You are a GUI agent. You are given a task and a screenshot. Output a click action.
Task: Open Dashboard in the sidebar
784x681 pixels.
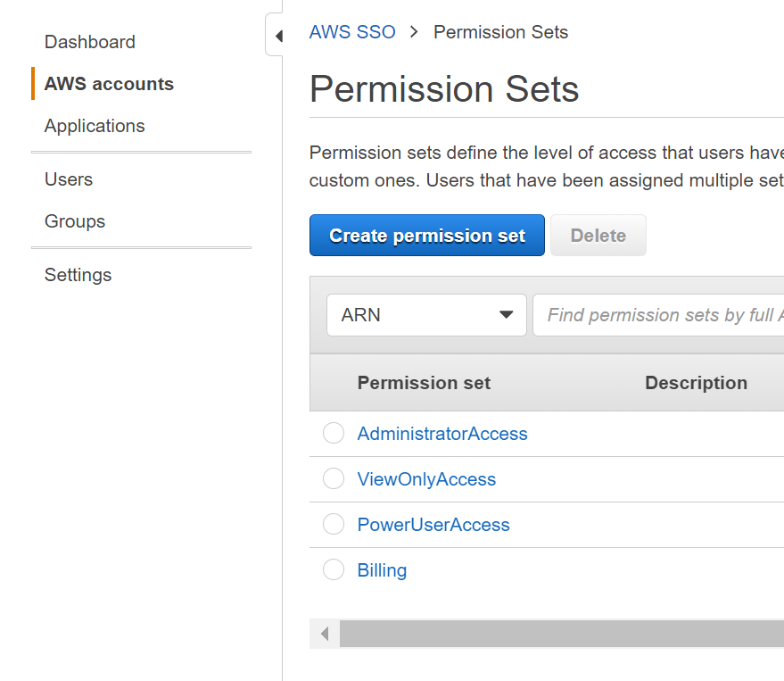[x=90, y=42]
